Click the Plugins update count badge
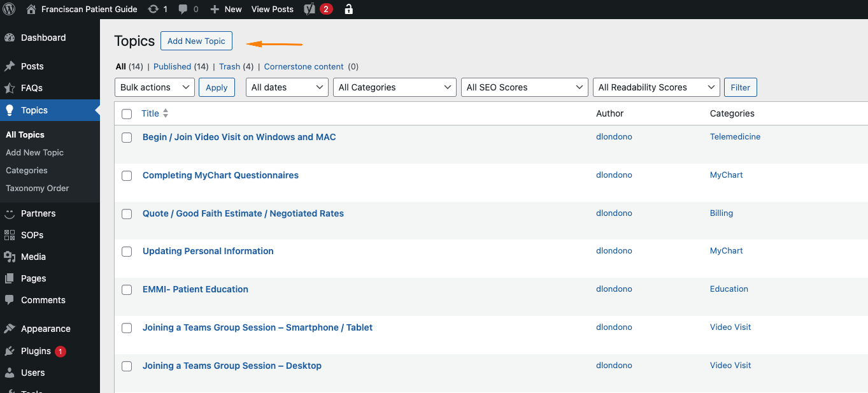 [x=60, y=352]
